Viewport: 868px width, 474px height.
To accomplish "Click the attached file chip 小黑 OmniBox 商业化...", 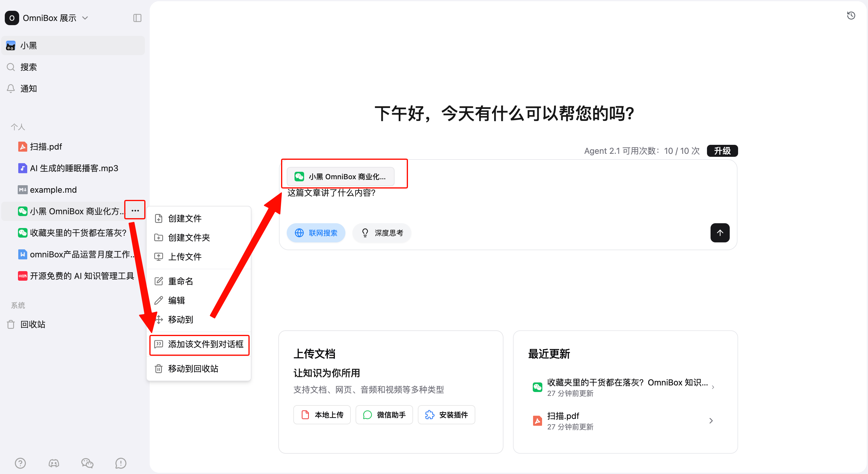I will point(340,177).
